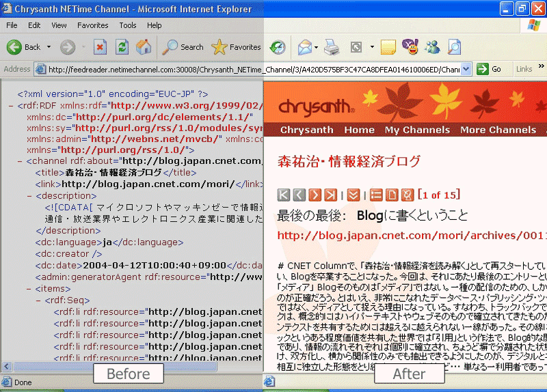Open the dropdown arrow next to the Edit icon
The image size is (547, 392).
(x=372, y=46)
